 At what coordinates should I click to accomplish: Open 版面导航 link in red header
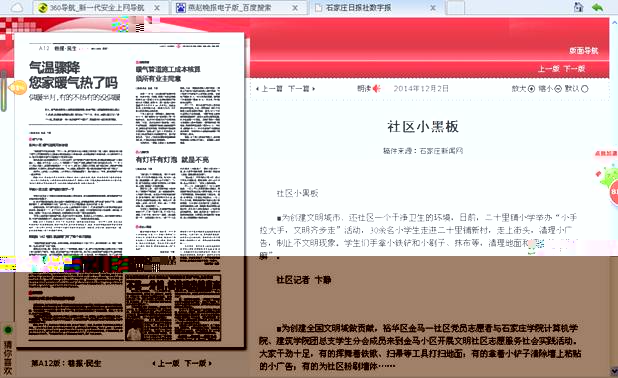pyautogui.click(x=583, y=50)
